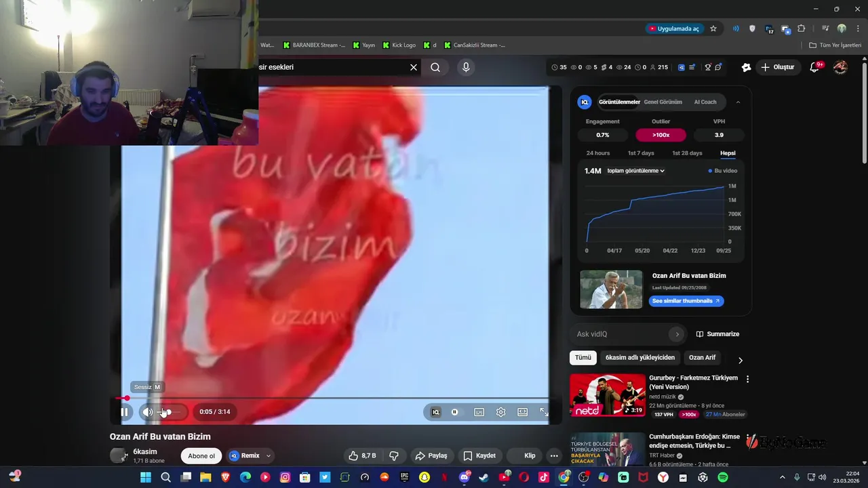Open the vidIQ list icon in the stats bar
Screen dimensions: 868x488
[x=692, y=67]
